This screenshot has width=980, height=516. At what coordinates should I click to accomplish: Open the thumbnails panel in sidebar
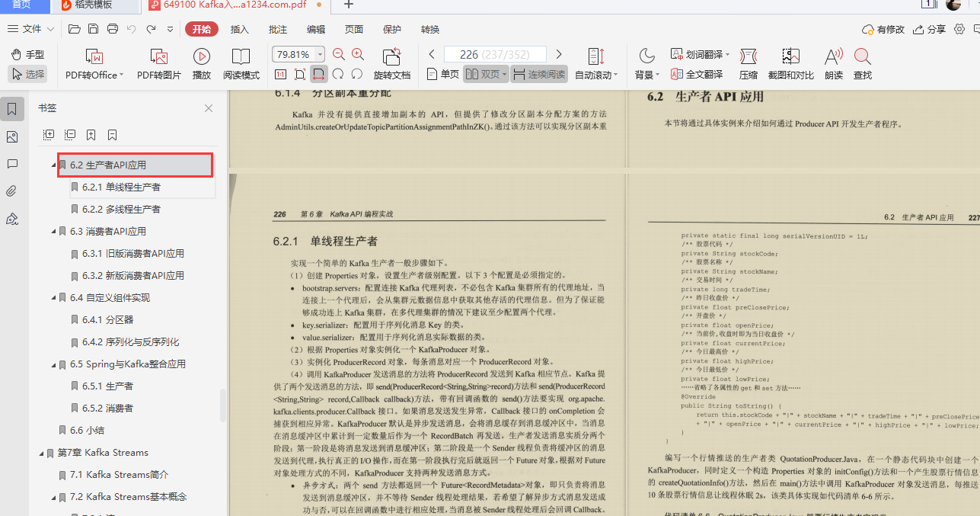click(x=12, y=137)
